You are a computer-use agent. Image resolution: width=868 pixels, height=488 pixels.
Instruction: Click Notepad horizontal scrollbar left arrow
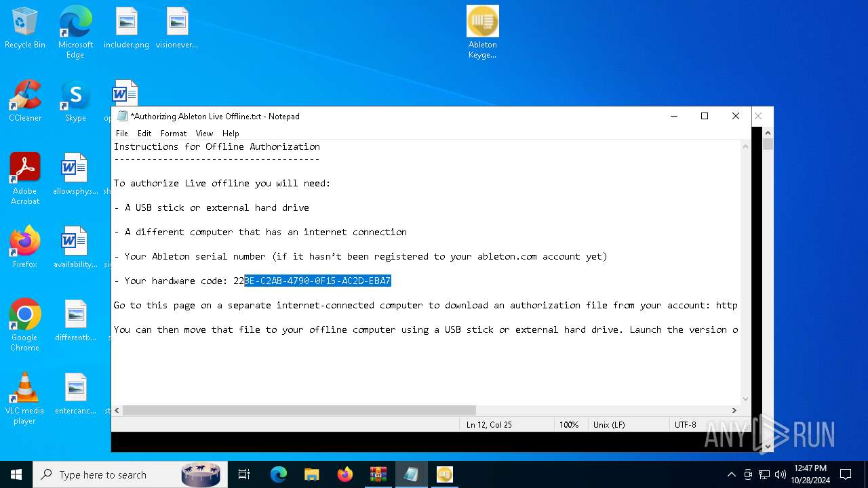click(117, 410)
